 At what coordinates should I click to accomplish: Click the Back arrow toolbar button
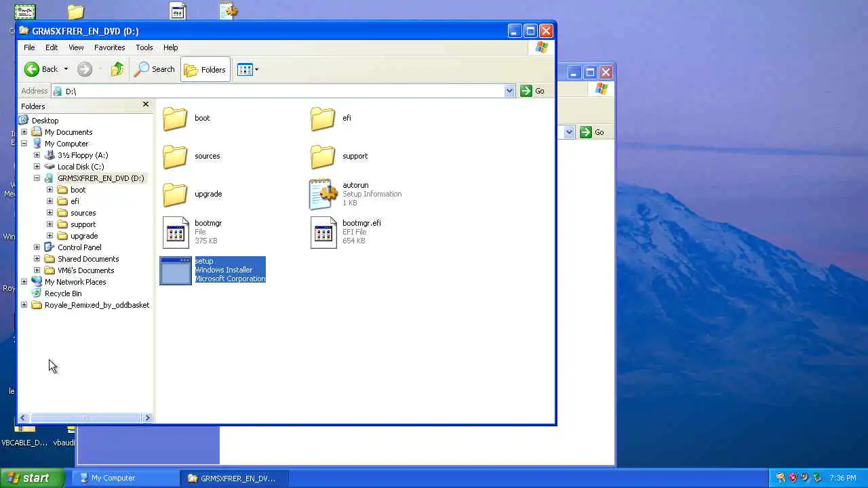41,69
